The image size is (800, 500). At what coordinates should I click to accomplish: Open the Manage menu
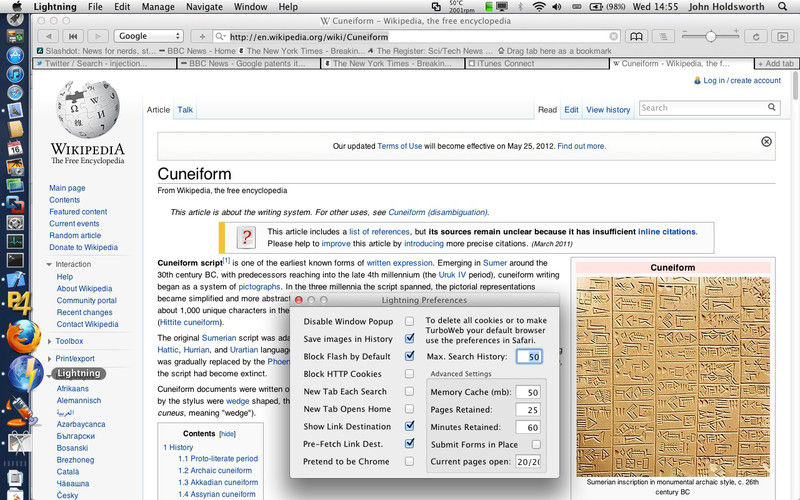pyautogui.click(x=158, y=7)
